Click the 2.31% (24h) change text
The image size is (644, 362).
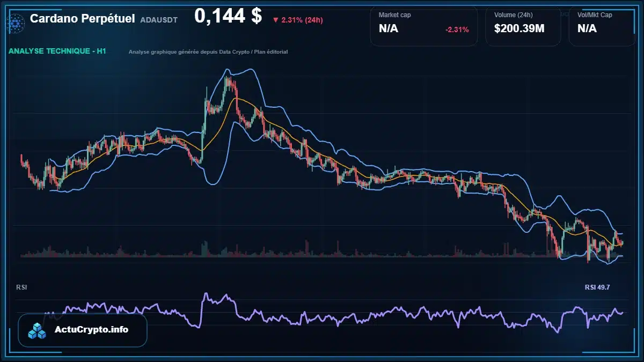click(302, 20)
